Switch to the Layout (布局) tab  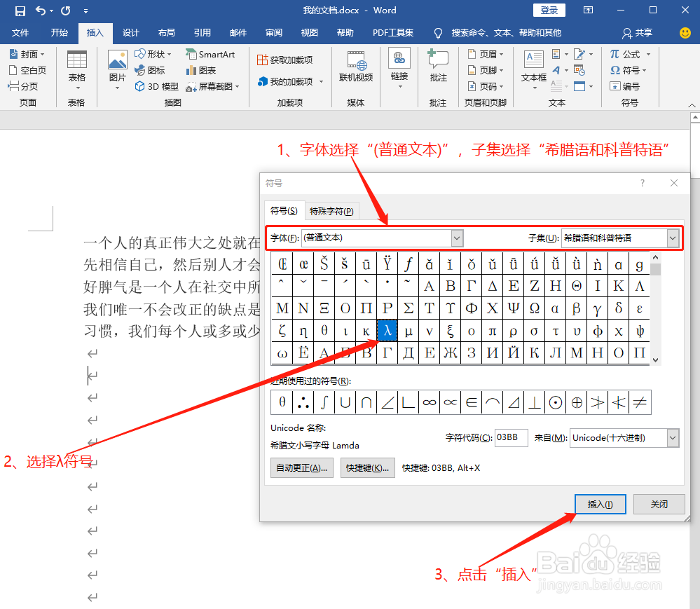(167, 33)
